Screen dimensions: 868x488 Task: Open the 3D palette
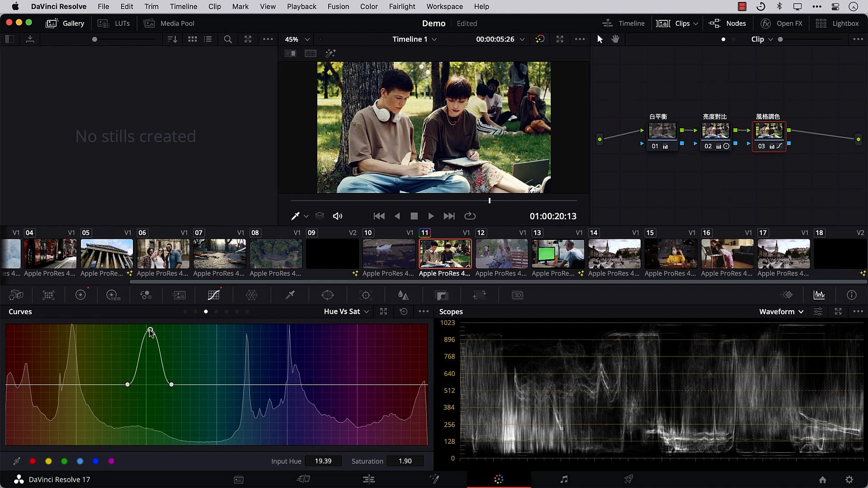518,295
